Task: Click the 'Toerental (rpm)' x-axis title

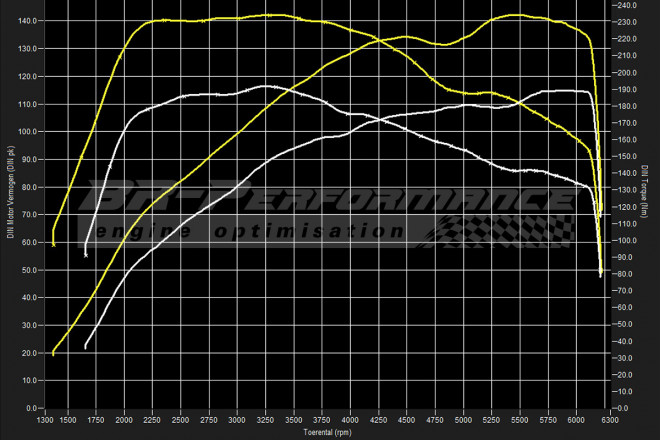Action: pos(330,433)
